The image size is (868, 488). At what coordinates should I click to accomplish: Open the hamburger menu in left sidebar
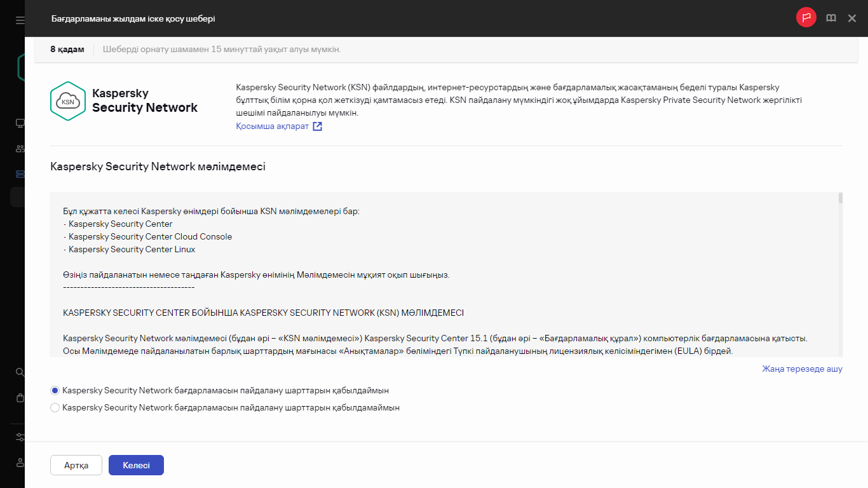point(20,20)
